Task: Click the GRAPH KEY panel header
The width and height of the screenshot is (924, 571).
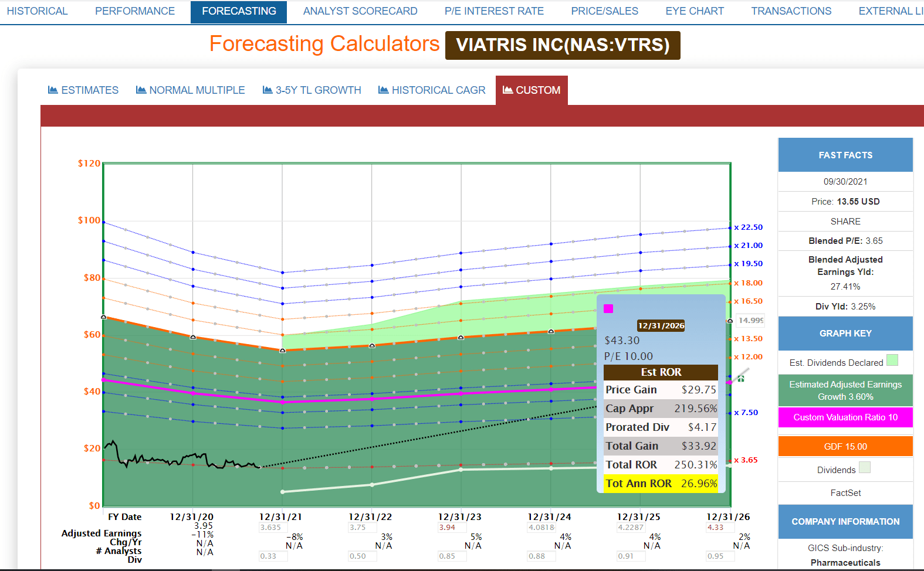Action: (x=845, y=333)
